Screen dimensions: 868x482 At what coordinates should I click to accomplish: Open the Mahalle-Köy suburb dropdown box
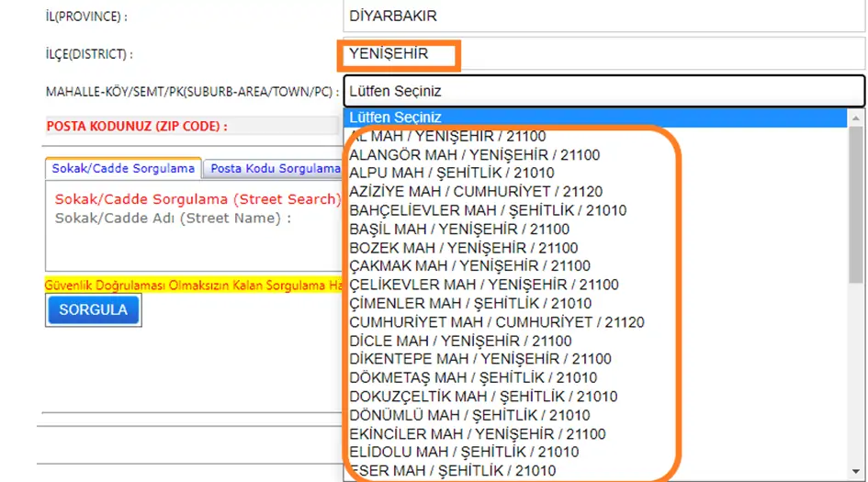[603, 91]
